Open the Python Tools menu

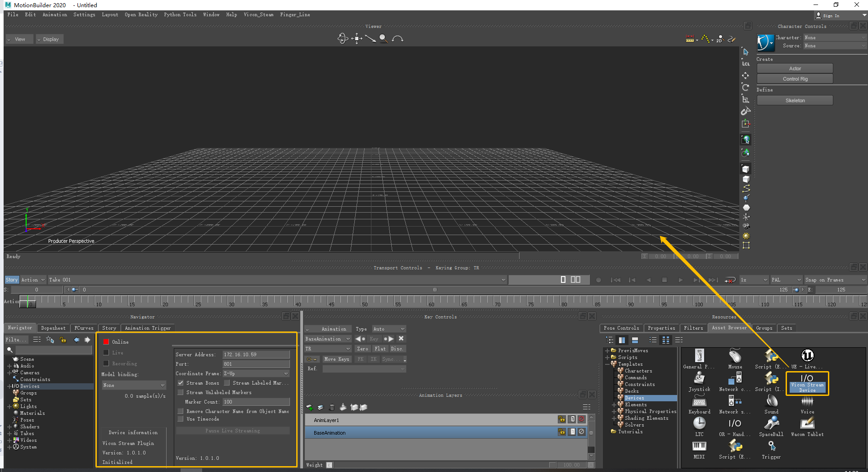point(180,14)
